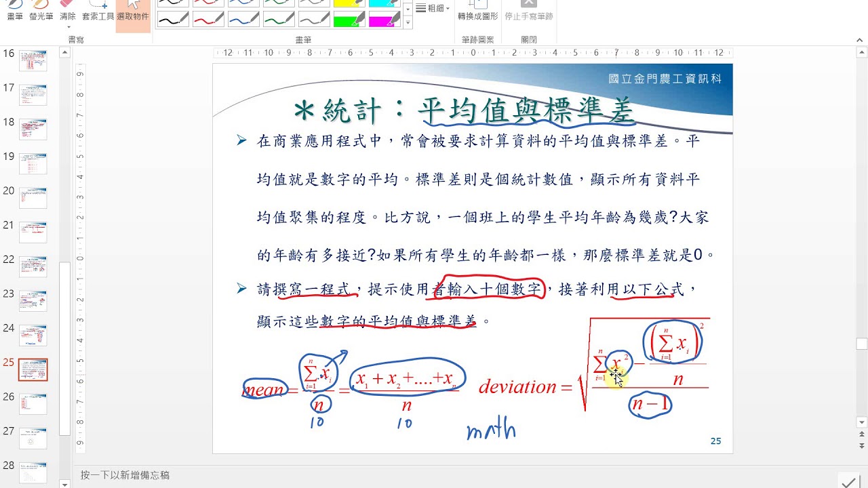The image size is (868, 488).
Task: Click the slide editor scrollbar up arrow
Action: [x=861, y=53]
